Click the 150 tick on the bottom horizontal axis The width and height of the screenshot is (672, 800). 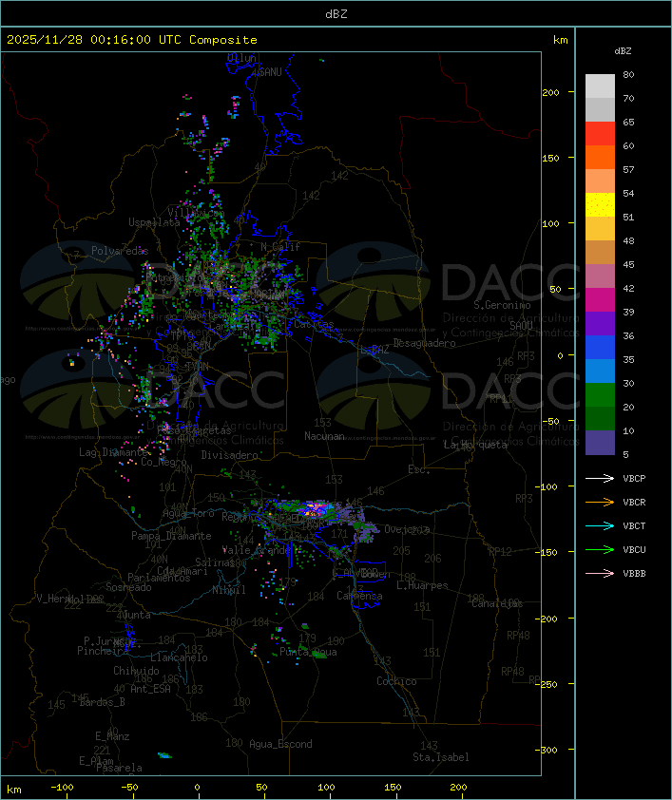pyautogui.click(x=393, y=788)
